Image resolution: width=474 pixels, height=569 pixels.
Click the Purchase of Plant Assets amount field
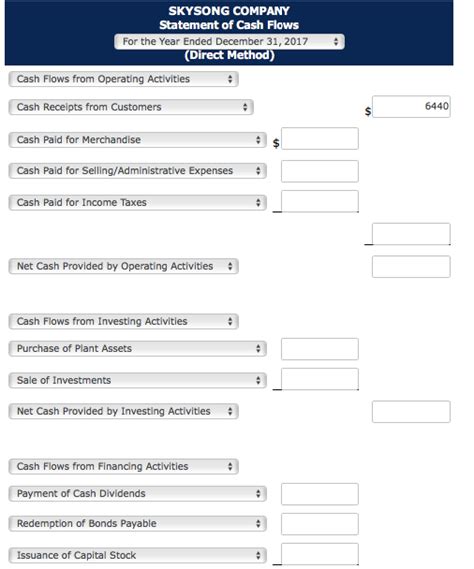(320, 349)
